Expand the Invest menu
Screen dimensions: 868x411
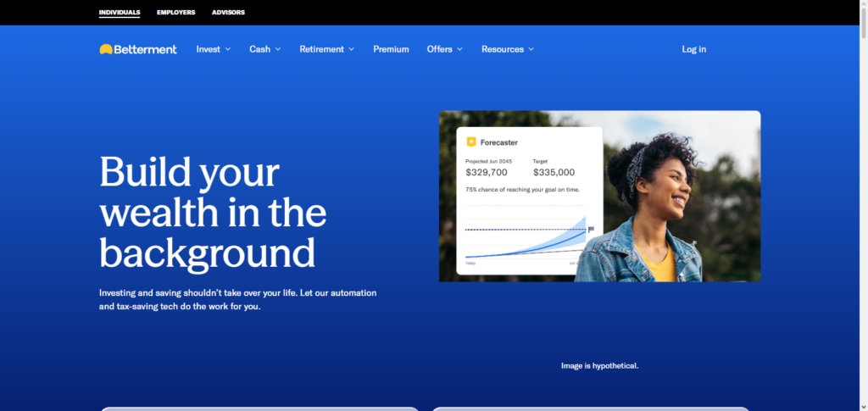tap(214, 49)
